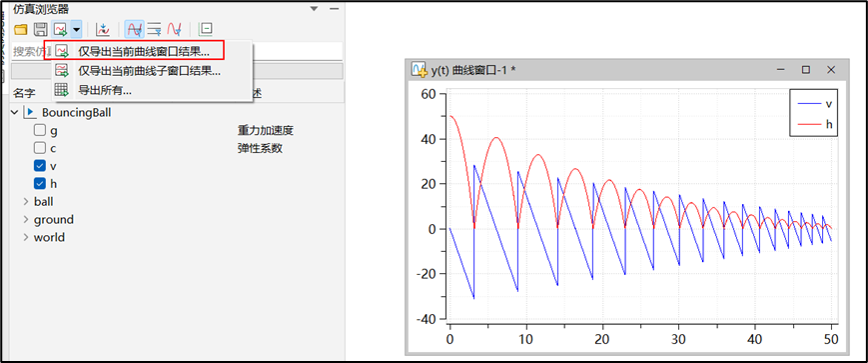This screenshot has width=868, height=363.
Task: Uncheck the h variable checkbox
Action: (39, 183)
